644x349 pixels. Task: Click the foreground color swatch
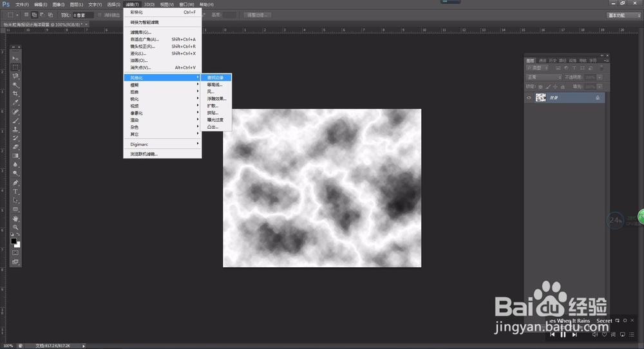pyautogui.click(x=14, y=241)
